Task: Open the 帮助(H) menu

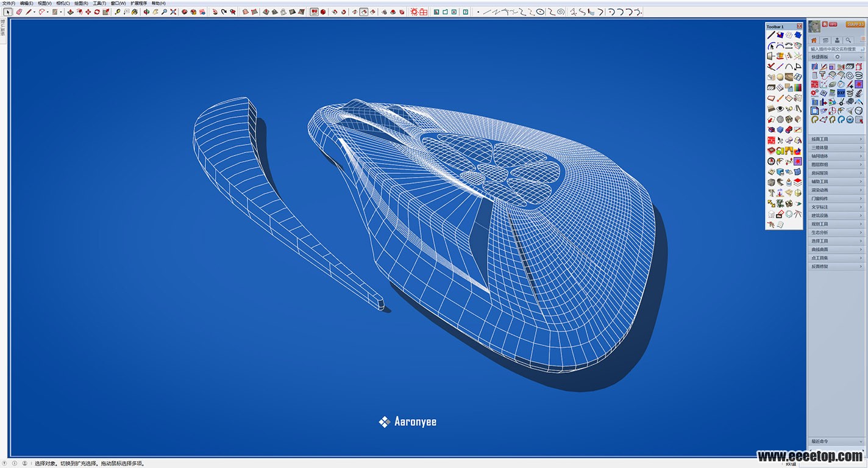Action: click(158, 3)
